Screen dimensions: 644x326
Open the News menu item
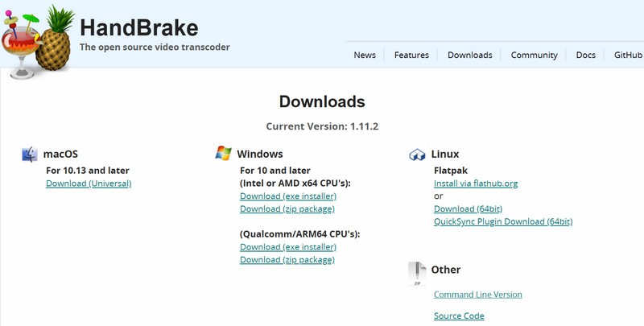click(x=365, y=55)
